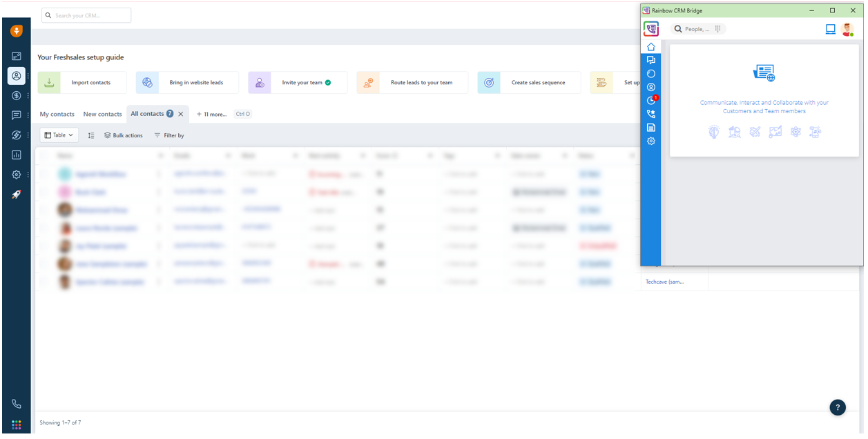Switch to My contacts tab

coord(57,115)
